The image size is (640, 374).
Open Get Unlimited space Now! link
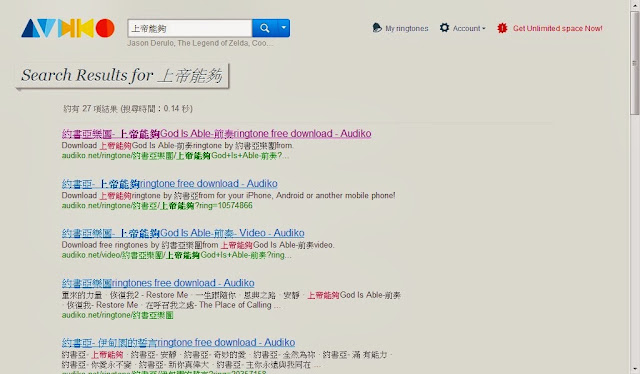[558, 29]
